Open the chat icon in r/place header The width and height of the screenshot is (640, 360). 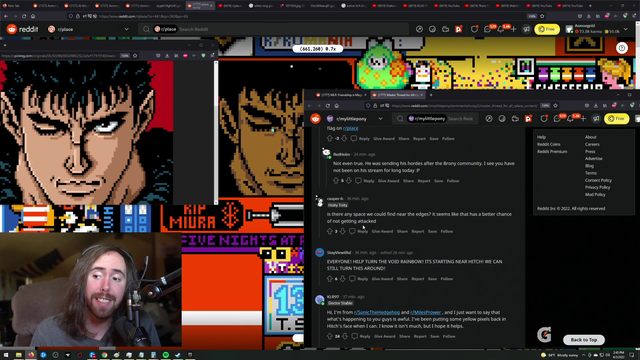coord(487,29)
